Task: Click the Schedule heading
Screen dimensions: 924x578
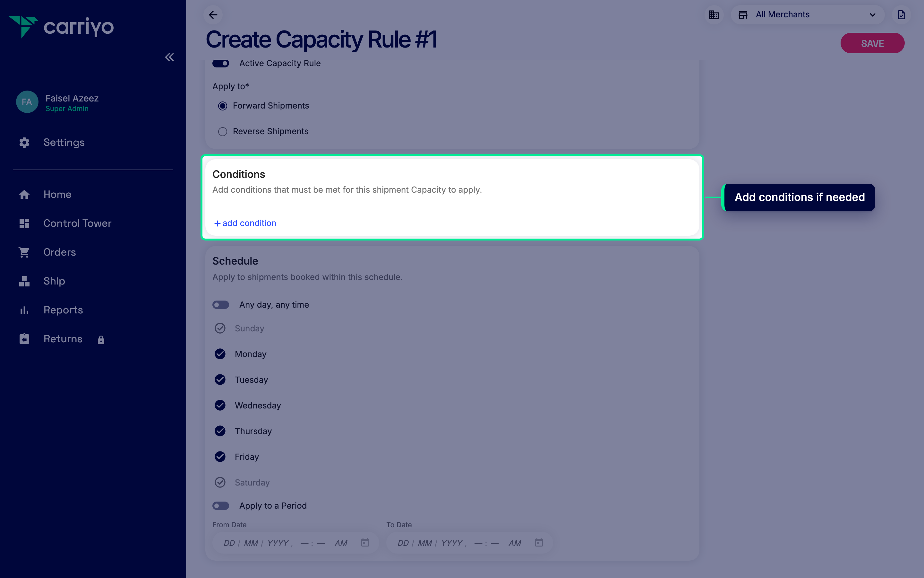Action: pyautogui.click(x=235, y=261)
